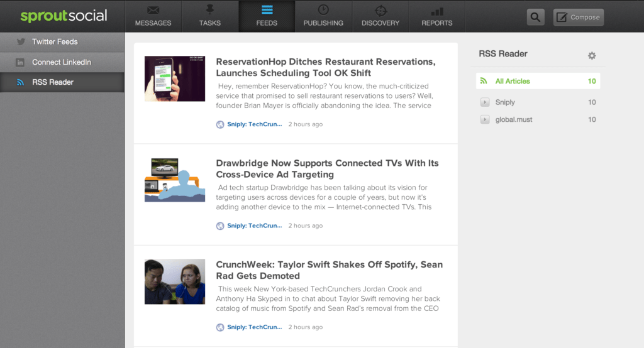This screenshot has width=644, height=348.
Task: Open the Messages tab
Action: pyautogui.click(x=153, y=16)
